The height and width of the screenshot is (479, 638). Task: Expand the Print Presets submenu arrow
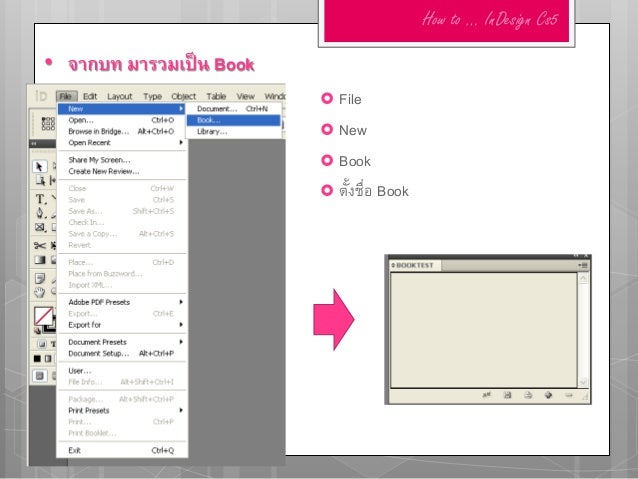tap(181, 410)
